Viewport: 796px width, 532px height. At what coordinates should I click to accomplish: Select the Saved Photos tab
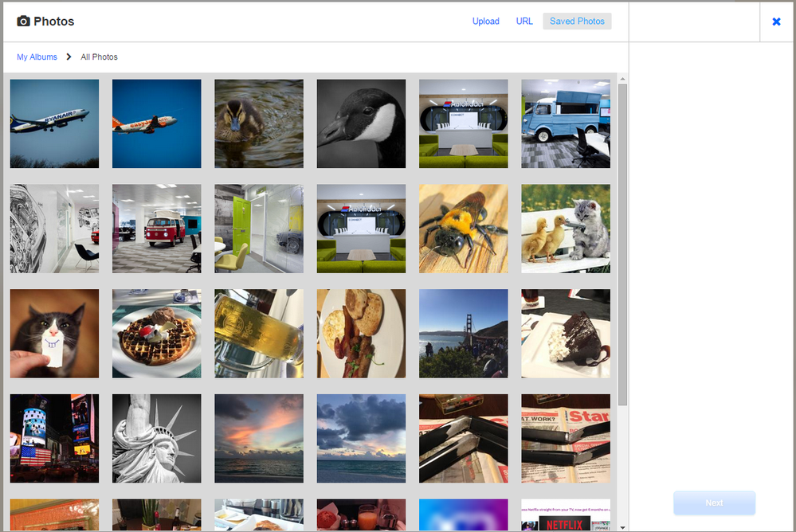pyautogui.click(x=577, y=22)
